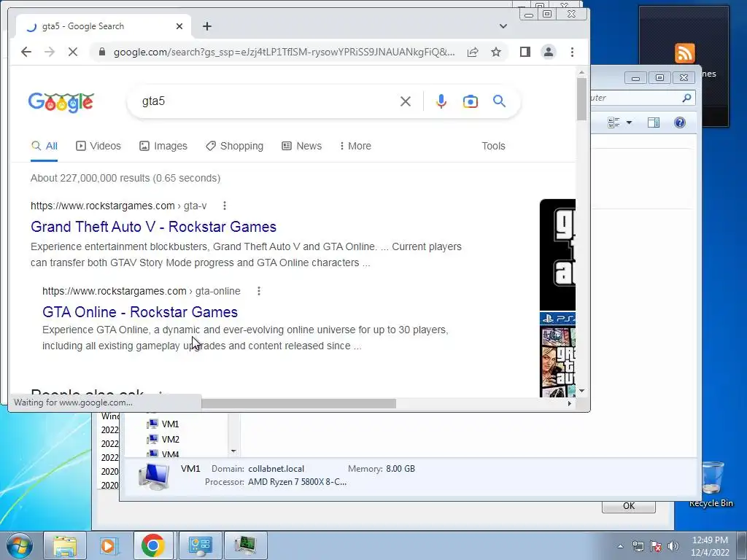The height and width of the screenshot is (560, 747).
Task: Switch to Videos results tab
Action: click(98, 146)
